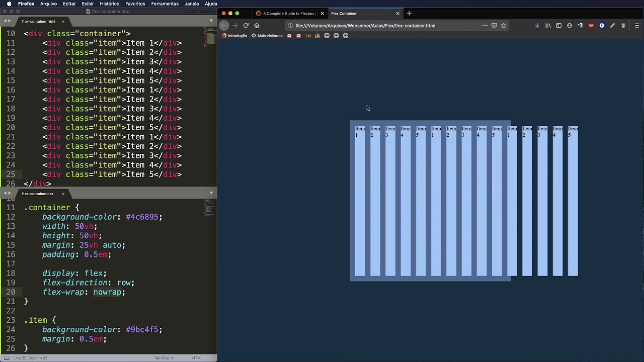
Task: Open the Tab Size: 4 indentation menu
Action: [x=164, y=358]
